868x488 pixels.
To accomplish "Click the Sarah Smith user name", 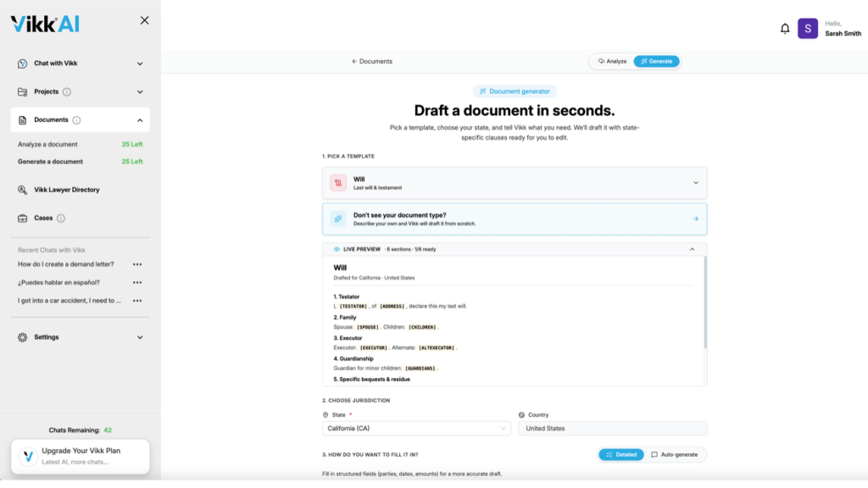I will coord(843,34).
